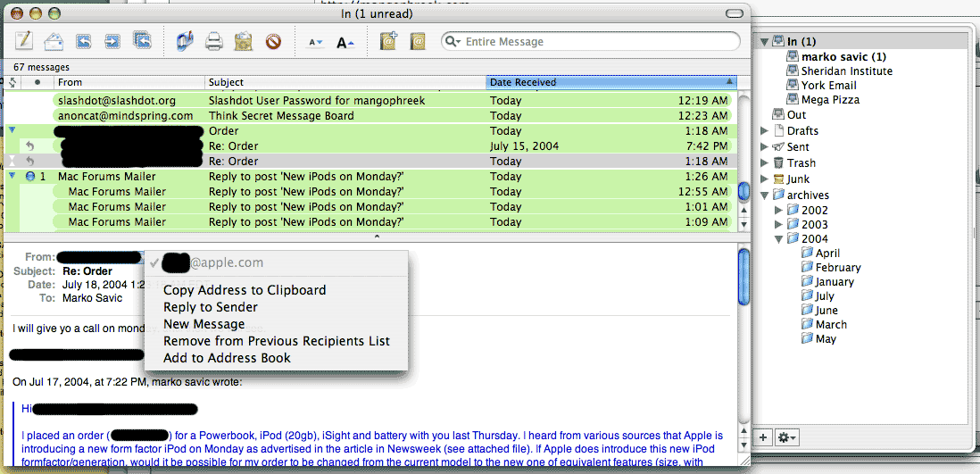This screenshot has width=980, height=474.
Task: Click the unread status dot column header
Action: click(37, 82)
